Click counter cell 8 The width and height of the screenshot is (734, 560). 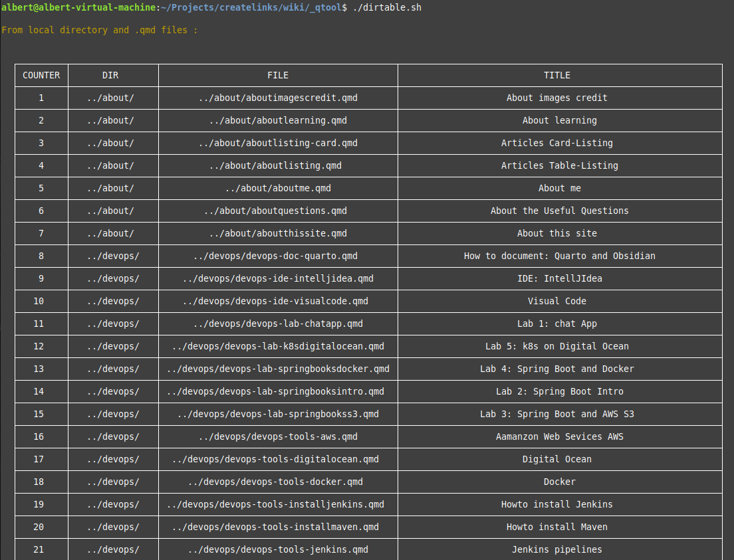tap(41, 256)
